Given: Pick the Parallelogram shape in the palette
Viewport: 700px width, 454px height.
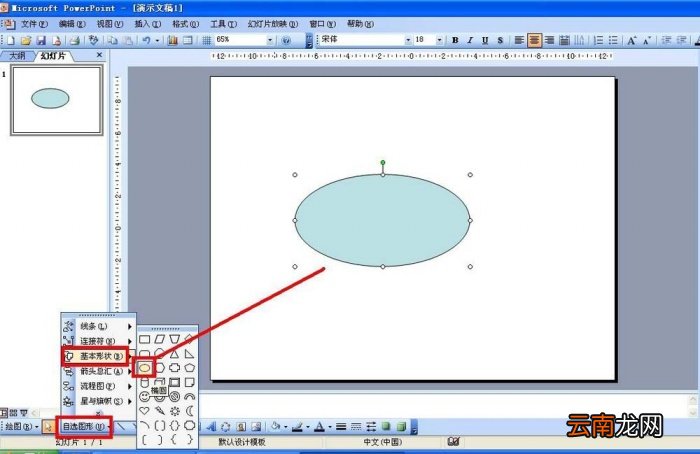Looking at the screenshot, I should pos(160,340).
